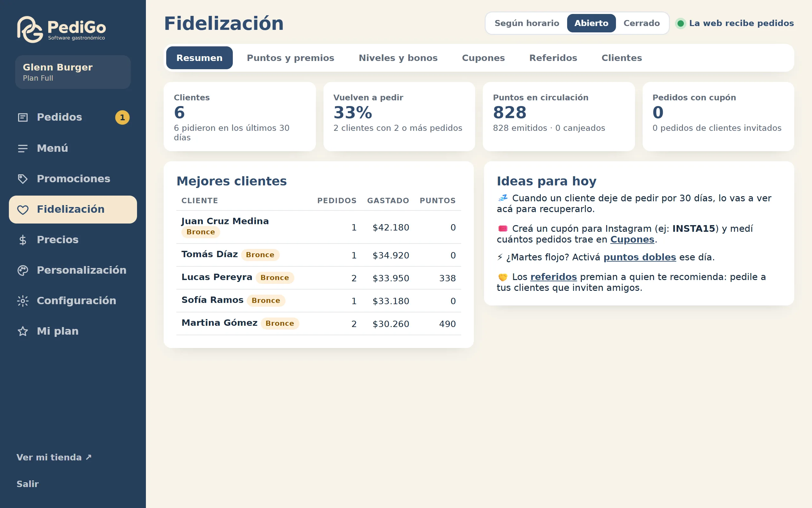Screen dimensions: 812x508
Task: Click the Glenn Burger Plan Full card
Action: (73, 72)
